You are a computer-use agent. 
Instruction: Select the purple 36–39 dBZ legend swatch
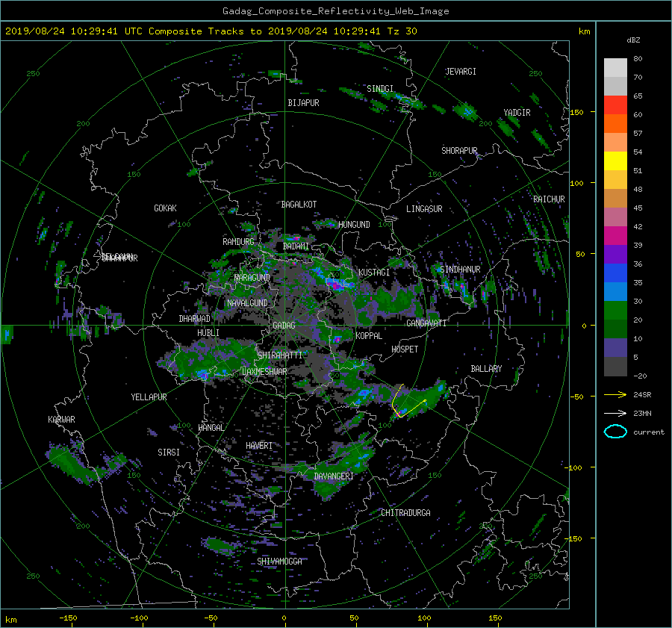(615, 254)
